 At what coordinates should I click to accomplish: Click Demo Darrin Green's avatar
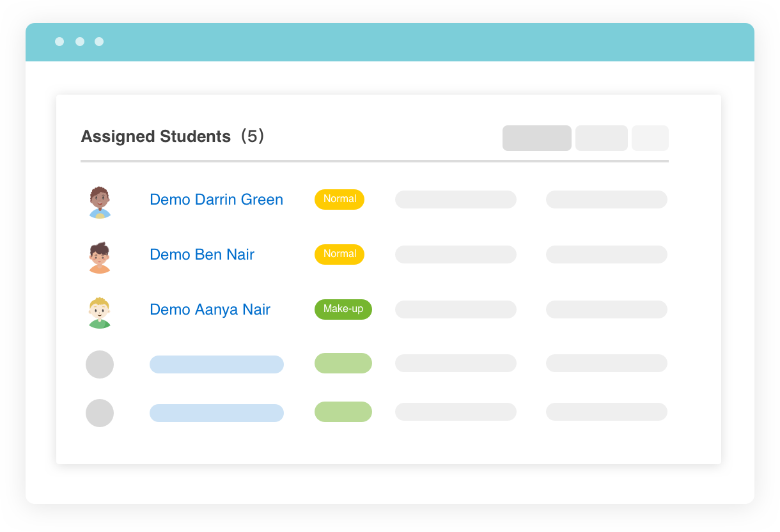coord(100,202)
